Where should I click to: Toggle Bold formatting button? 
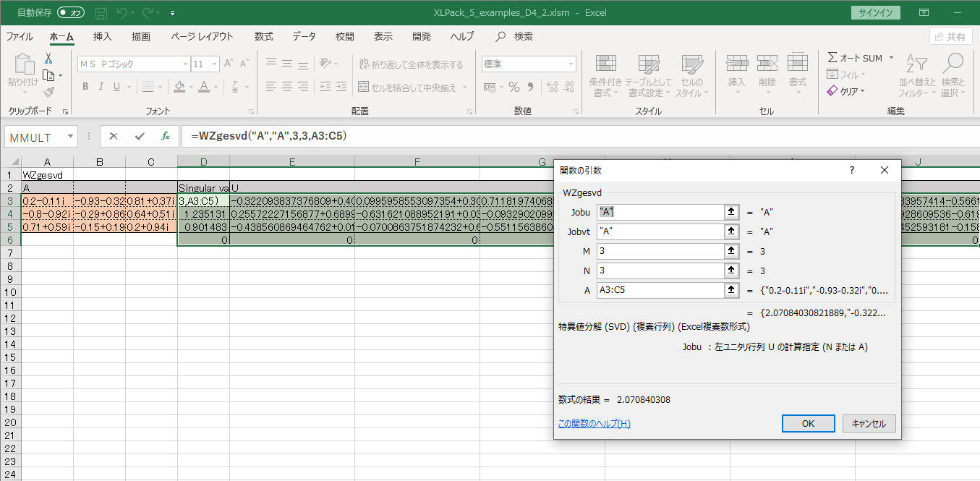tap(85, 87)
